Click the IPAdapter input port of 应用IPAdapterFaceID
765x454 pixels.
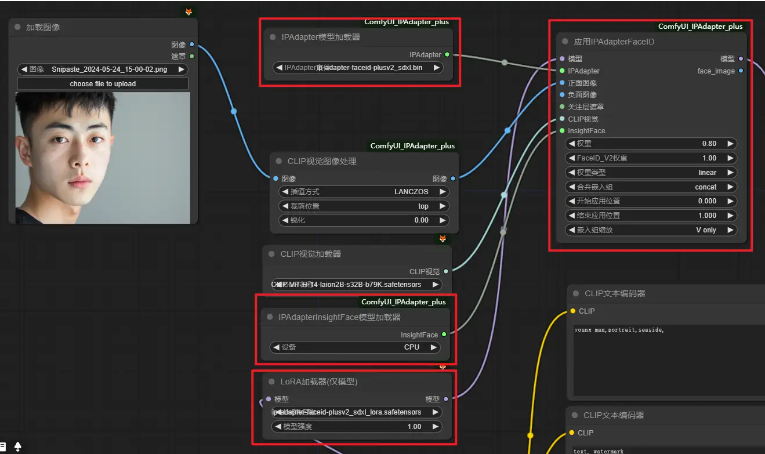tap(562, 71)
